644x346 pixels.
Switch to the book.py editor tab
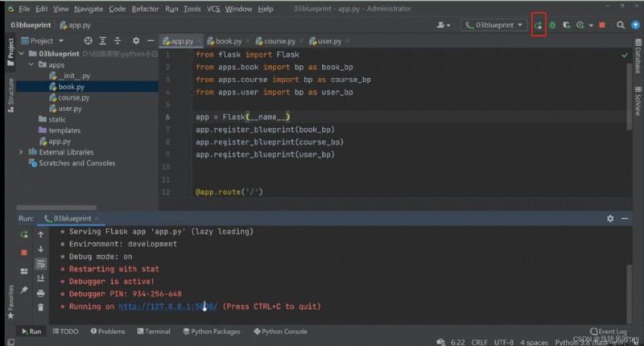[225, 41]
